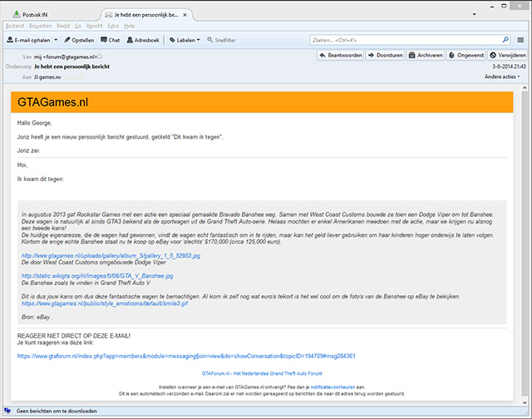Viewport: 532px width, 419px height.
Task: Click the message date 3-6-2014 21:43
Action: tap(510, 67)
